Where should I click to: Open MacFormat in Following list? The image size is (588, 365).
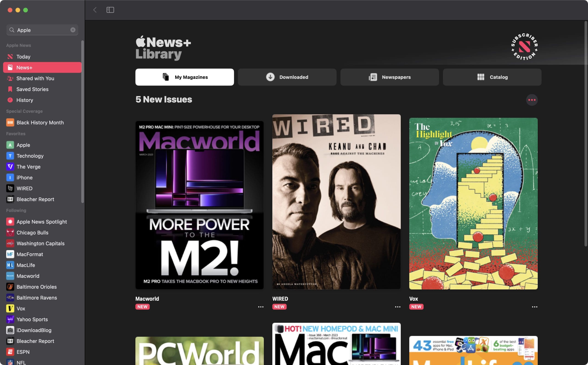click(42, 254)
